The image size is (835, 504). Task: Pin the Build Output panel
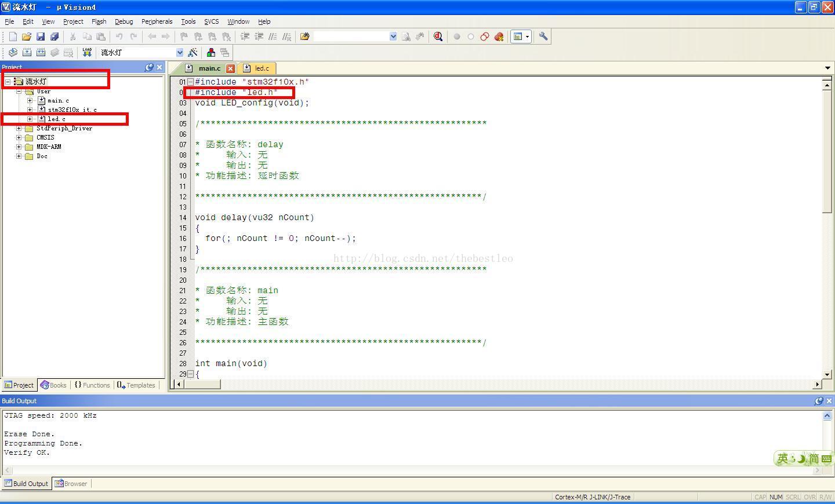819,401
